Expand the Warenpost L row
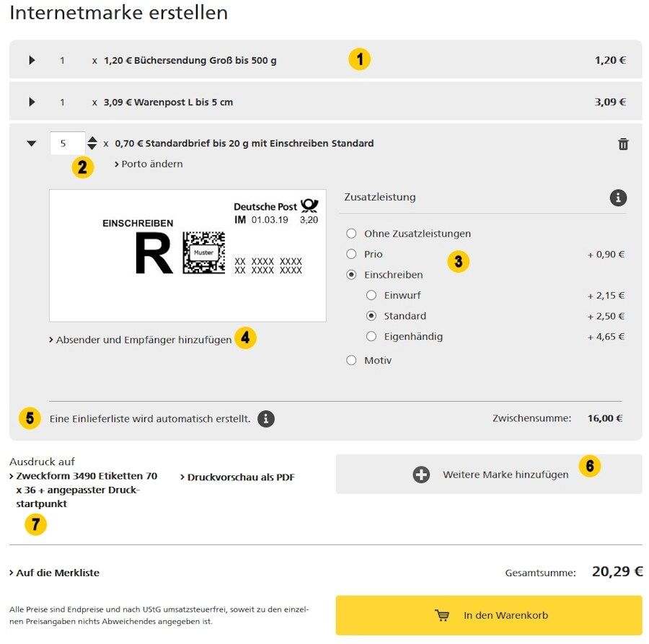 click(32, 102)
